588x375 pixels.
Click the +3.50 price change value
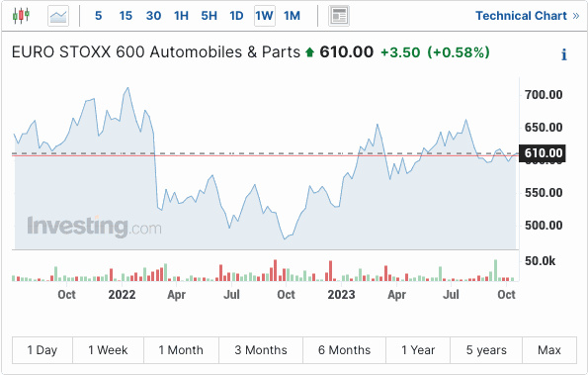pyautogui.click(x=400, y=52)
